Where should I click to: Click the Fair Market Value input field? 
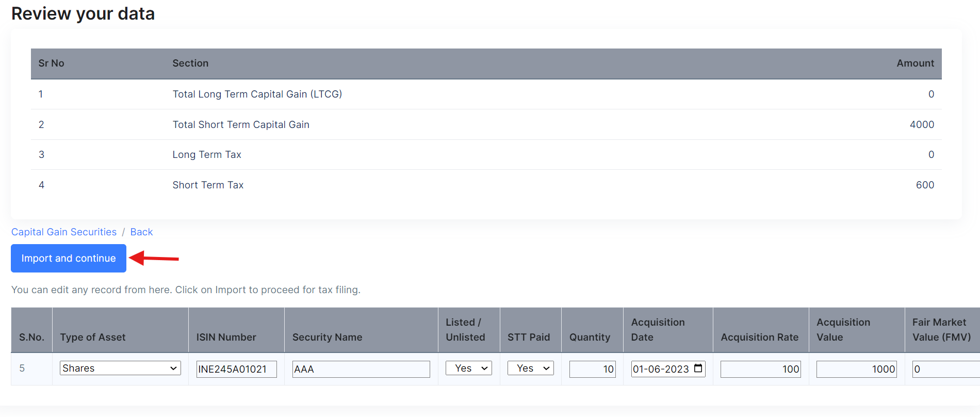[945, 369]
